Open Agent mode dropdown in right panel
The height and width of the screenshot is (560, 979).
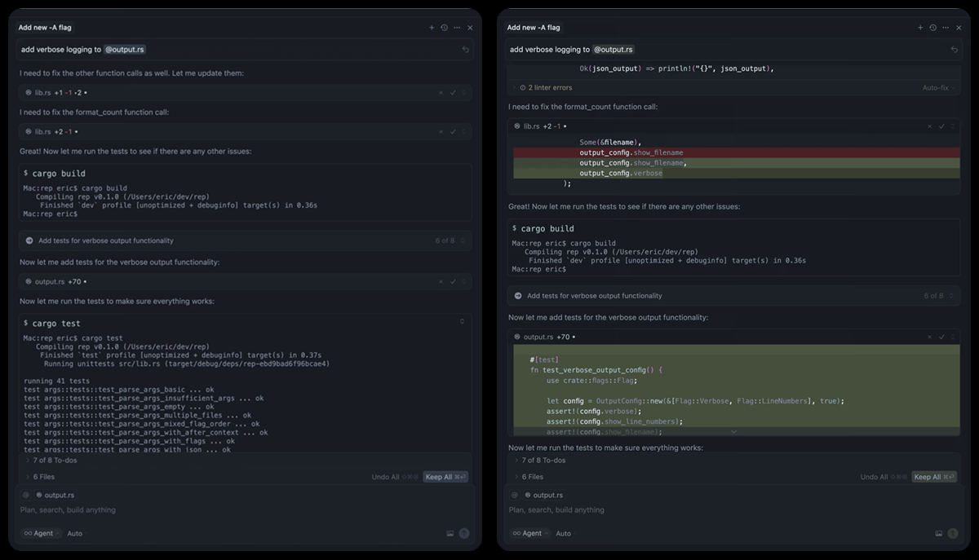click(529, 533)
